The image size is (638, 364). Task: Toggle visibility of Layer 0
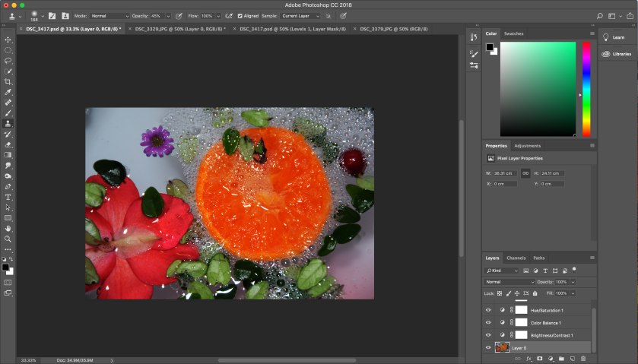(488, 347)
